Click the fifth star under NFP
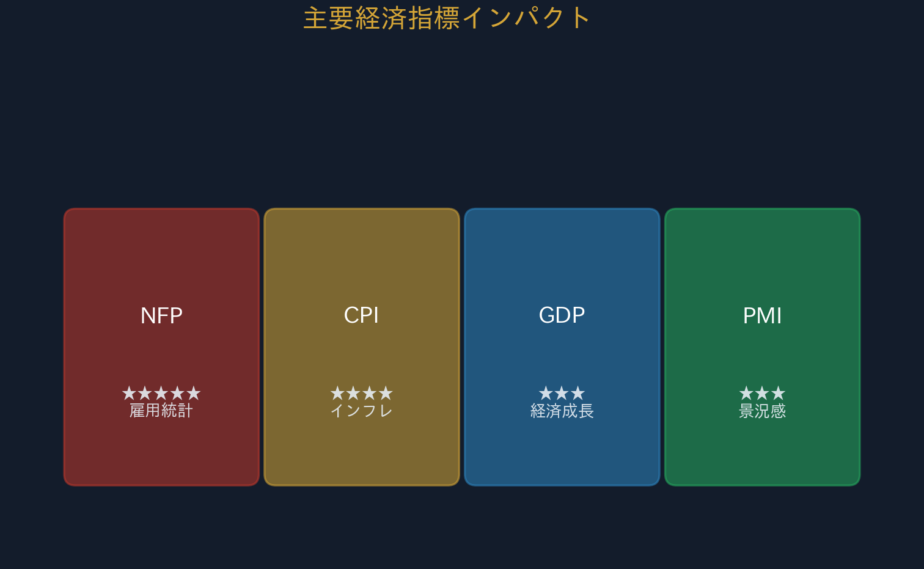 pyautogui.click(x=194, y=393)
